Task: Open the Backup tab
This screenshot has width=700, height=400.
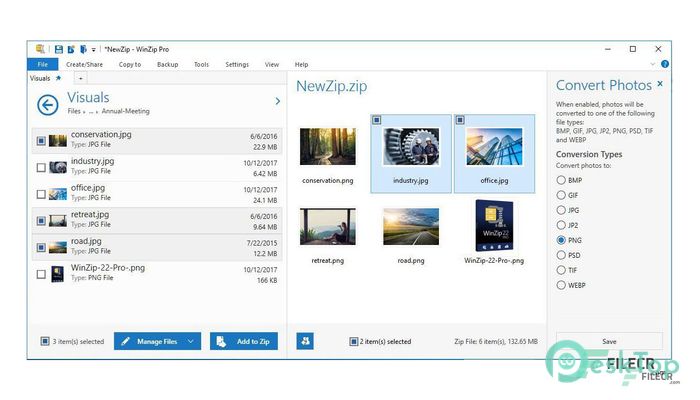Action: [167, 64]
